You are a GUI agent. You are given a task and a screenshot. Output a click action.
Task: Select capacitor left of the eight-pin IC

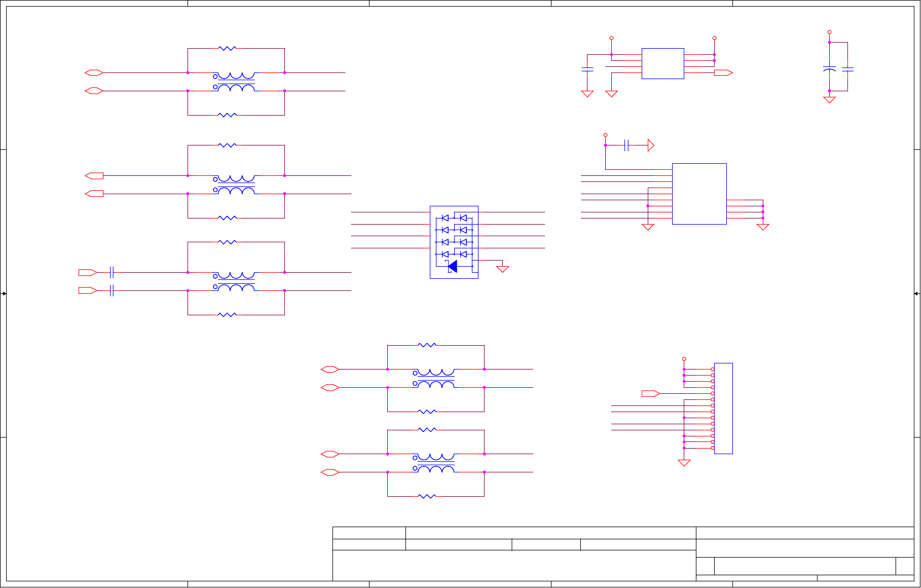tap(587, 70)
